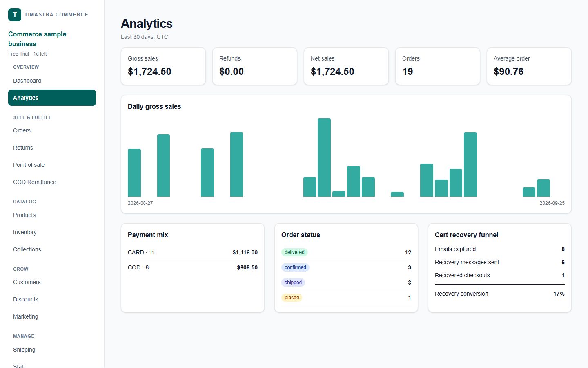588x368 pixels.
Task: Click the confirmed status badge
Action: (295, 267)
